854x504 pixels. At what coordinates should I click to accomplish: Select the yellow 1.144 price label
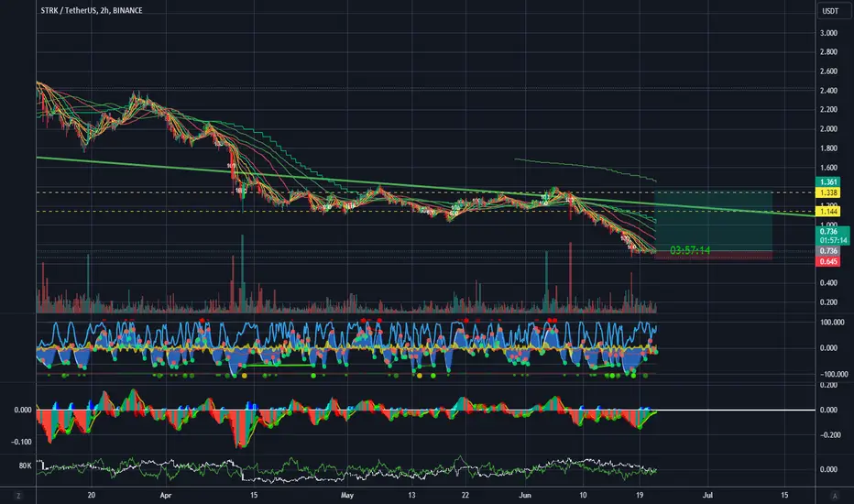click(827, 212)
